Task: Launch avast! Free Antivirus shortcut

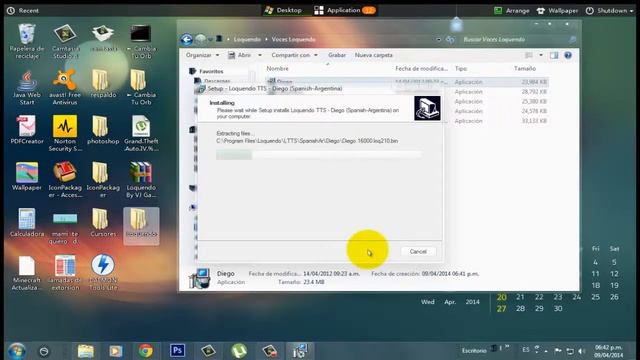Action: 65,87
